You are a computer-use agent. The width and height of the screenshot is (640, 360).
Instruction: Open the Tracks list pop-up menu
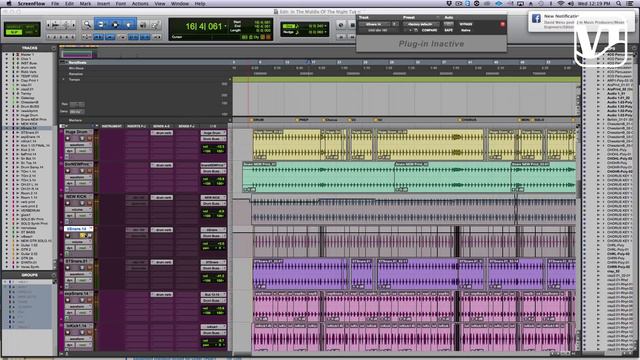pyautogui.click(x=53, y=48)
